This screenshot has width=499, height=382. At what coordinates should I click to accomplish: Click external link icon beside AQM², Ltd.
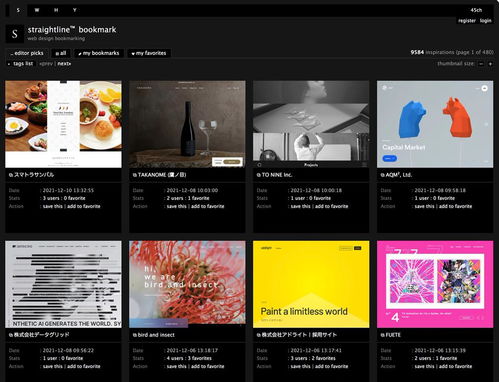[383, 175]
